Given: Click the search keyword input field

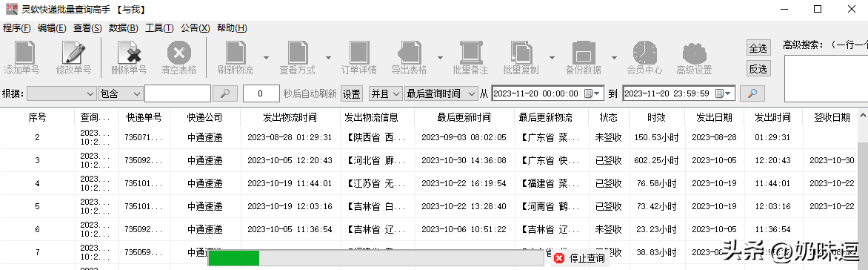Looking at the screenshot, I should coord(178,93).
